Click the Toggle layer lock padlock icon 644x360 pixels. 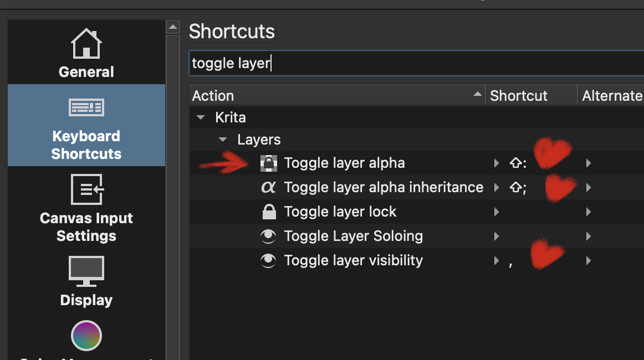tap(268, 212)
